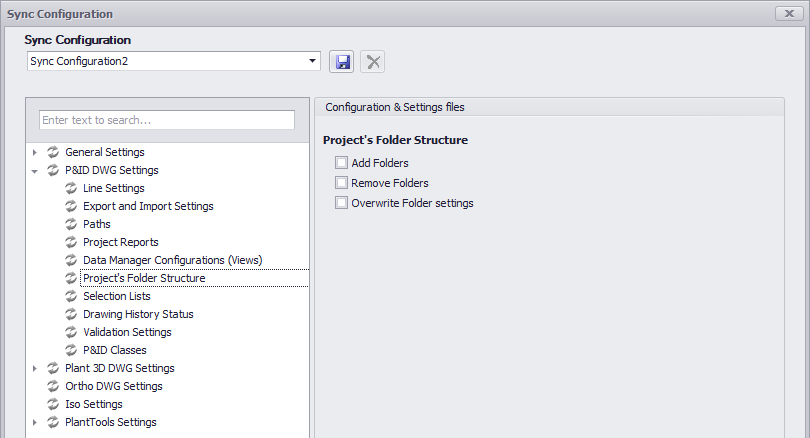Image resolution: width=810 pixels, height=438 pixels.
Task: Click sync icon beside PlantTools Settings
Action: click(53, 423)
